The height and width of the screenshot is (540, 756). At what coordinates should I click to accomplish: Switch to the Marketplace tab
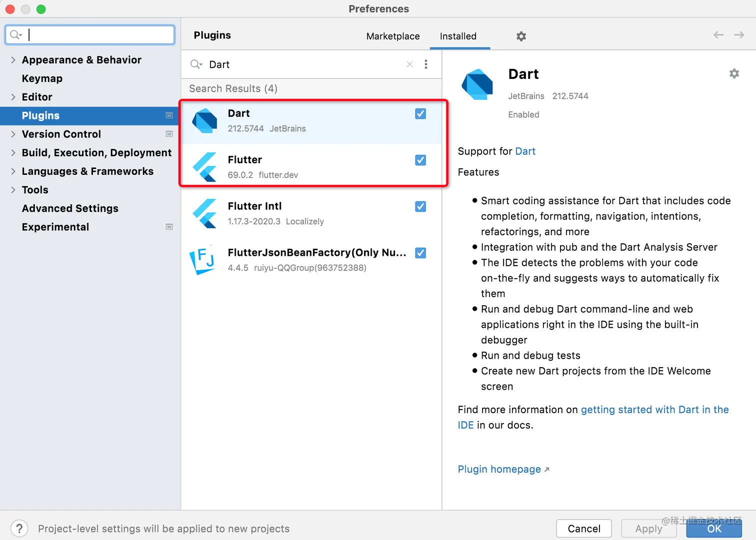pos(393,36)
